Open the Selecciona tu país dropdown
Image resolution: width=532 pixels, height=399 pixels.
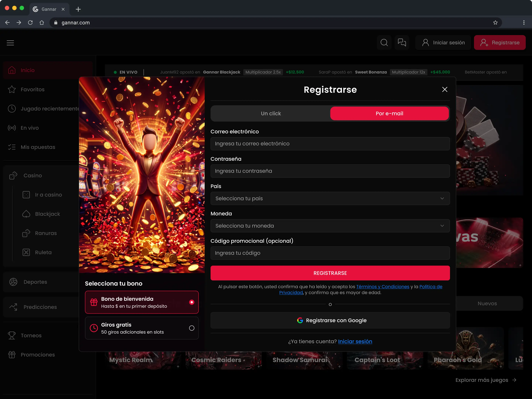click(330, 198)
